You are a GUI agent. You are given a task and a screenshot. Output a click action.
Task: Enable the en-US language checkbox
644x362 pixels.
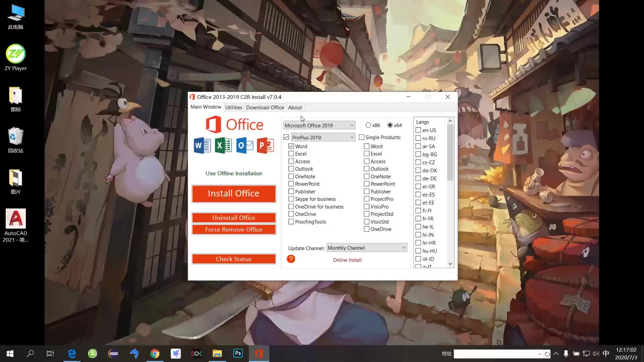pyautogui.click(x=418, y=130)
